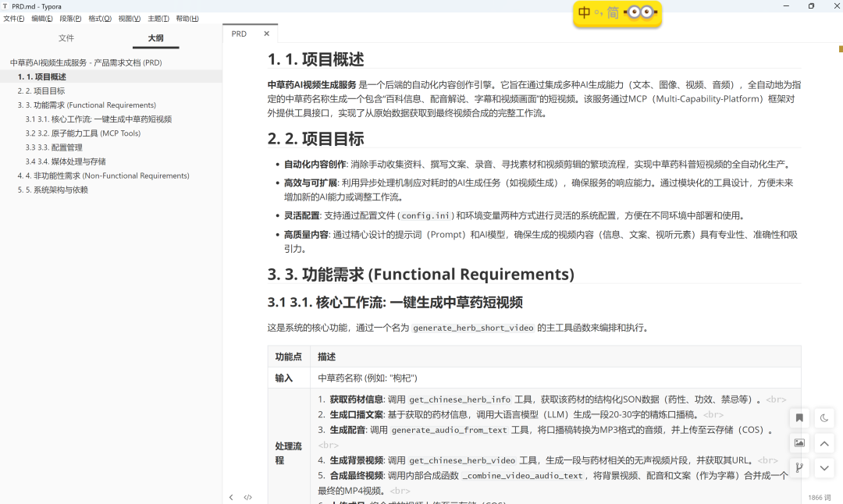The image size is (843, 504).
Task: Click the git branch icon button
Action: (799, 468)
